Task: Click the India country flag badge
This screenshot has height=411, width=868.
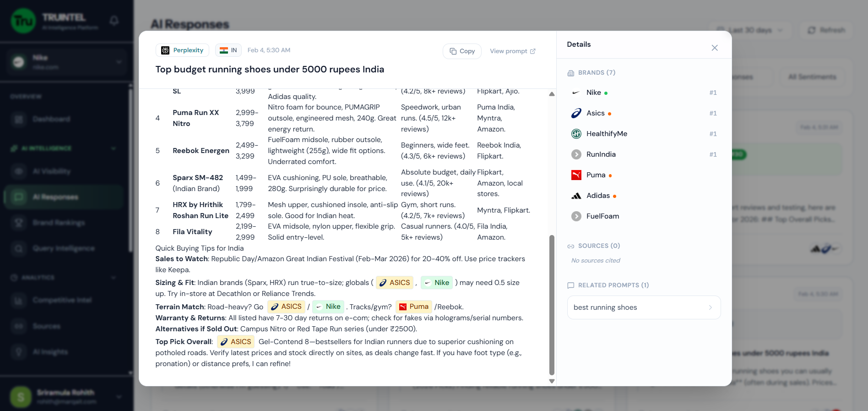Action: point(228,50)
